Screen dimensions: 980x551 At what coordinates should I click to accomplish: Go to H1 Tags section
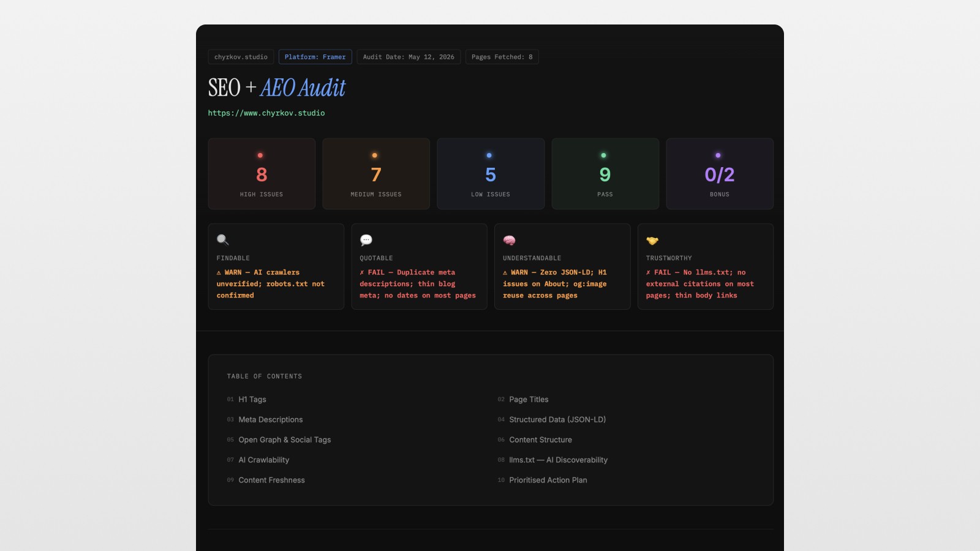(252, 399)
